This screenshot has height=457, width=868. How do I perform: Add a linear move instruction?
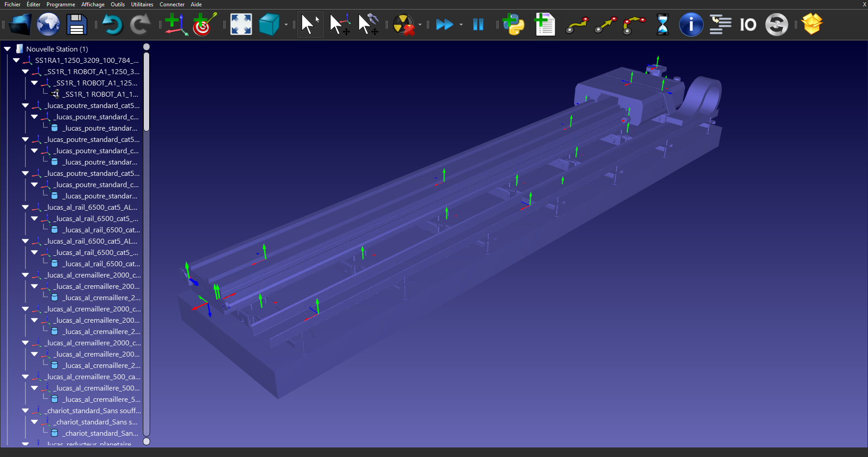click(605, 24)
